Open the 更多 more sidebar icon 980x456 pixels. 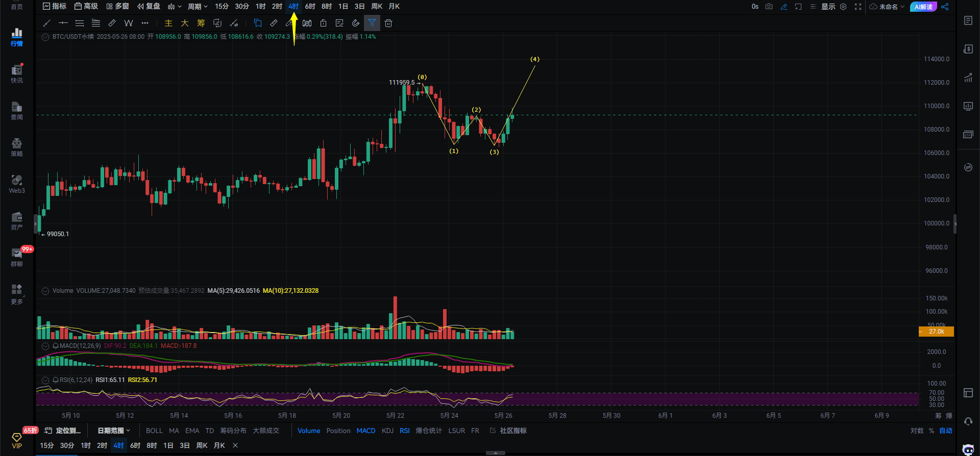(x=17, y=295)
